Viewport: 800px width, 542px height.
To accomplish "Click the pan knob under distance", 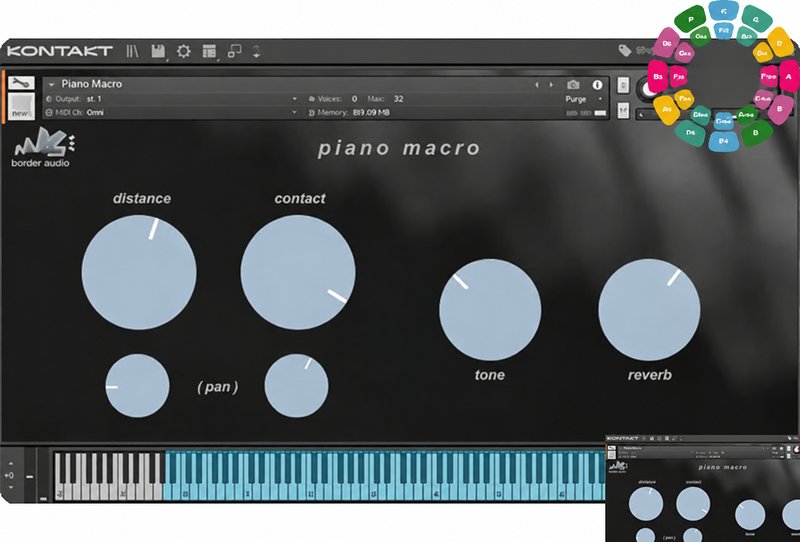I will click(x=137, y=386).
